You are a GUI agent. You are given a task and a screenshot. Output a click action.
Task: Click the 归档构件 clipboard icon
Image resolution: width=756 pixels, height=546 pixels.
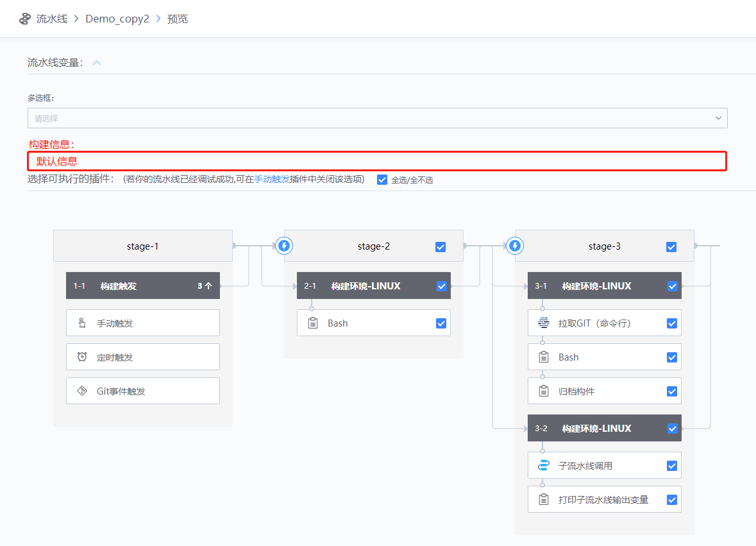tap(543, 391)
